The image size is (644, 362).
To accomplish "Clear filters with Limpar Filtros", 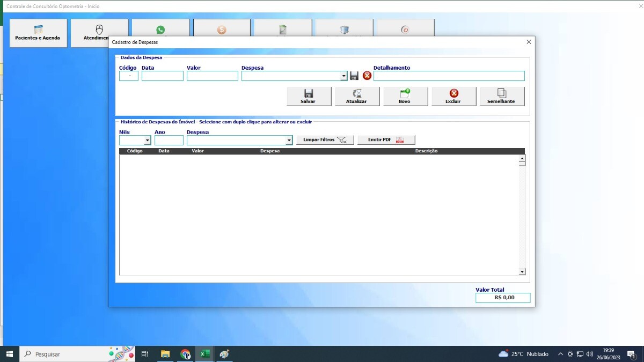I will pos(325,140).
